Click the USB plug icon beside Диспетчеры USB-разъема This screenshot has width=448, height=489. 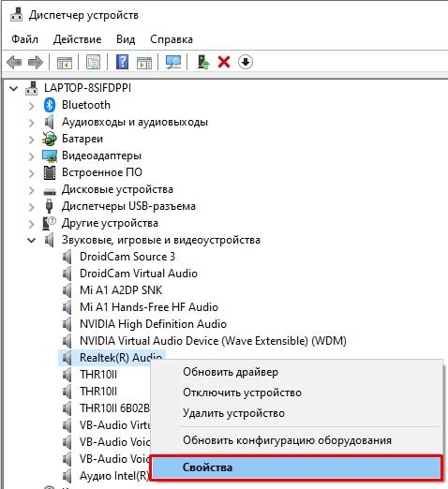click(x=49, y=206)
